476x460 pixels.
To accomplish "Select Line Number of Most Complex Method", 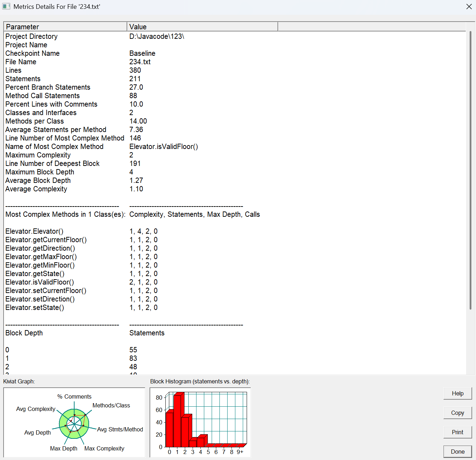I will pos(65,138).
